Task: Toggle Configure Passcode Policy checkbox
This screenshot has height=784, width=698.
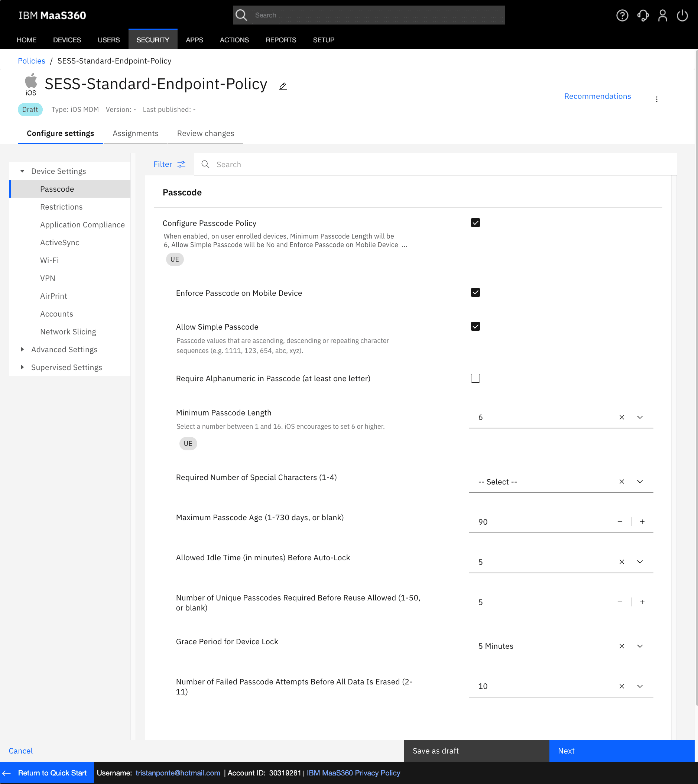Action: pyautogui.click(x=475, y=223)
